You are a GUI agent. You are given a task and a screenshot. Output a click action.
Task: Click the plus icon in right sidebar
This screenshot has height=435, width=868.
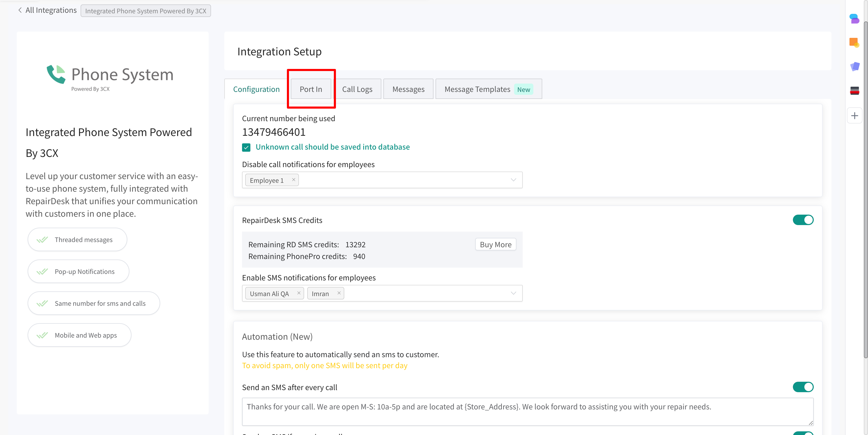coord(854,116)
